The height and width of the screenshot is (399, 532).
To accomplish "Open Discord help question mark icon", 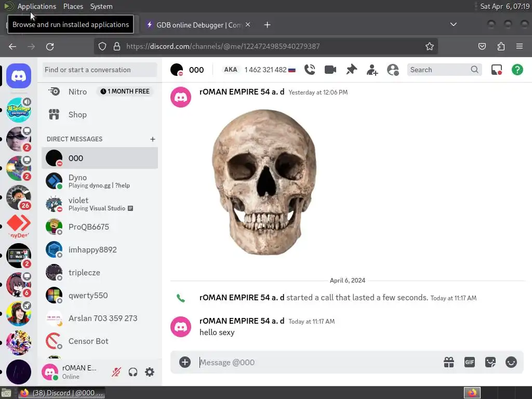I will point(517,70).
